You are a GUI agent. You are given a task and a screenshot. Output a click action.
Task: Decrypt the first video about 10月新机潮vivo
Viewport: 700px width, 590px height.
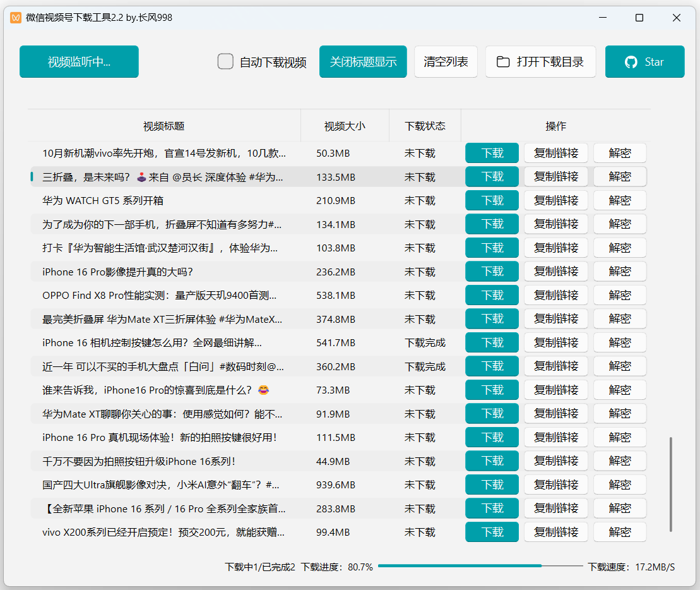pyautogui.click(x=619, y=153)
